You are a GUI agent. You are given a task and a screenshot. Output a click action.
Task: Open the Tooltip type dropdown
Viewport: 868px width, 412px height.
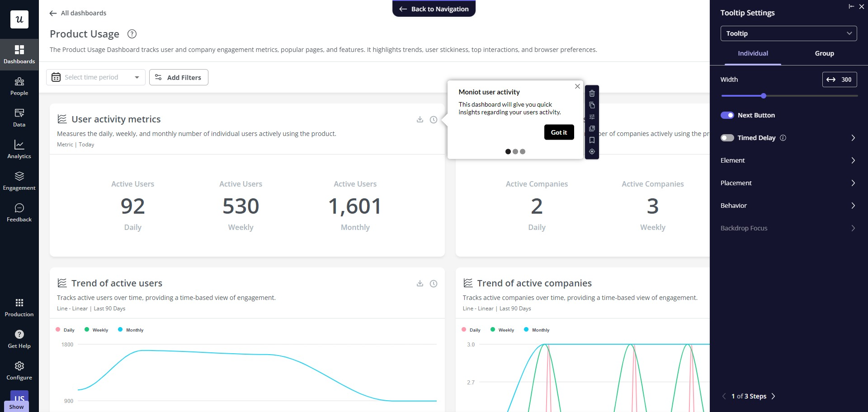click(x=788, y=33)
